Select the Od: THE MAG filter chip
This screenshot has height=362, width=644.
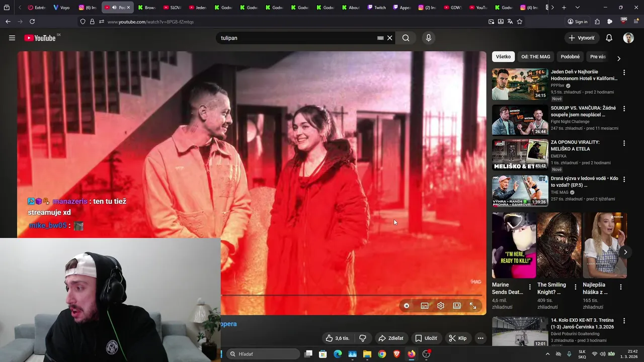(x=536, y=57)
